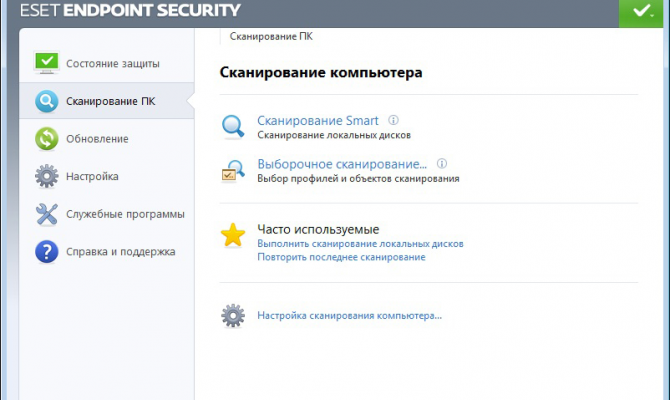Click Повторить последнее сканирование link
The width and height of the screenshot is (670, 400).
point(341,257)
